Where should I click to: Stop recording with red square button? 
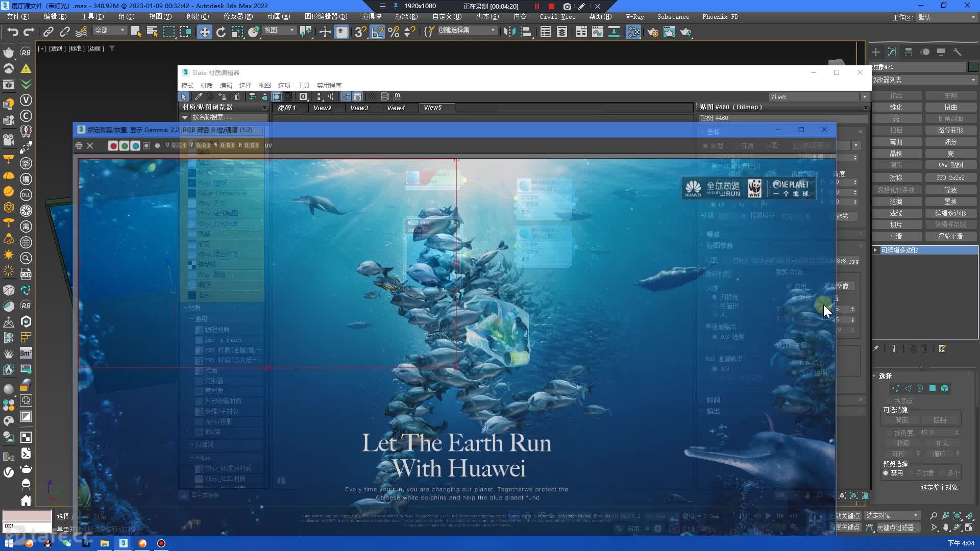[551, 6]
